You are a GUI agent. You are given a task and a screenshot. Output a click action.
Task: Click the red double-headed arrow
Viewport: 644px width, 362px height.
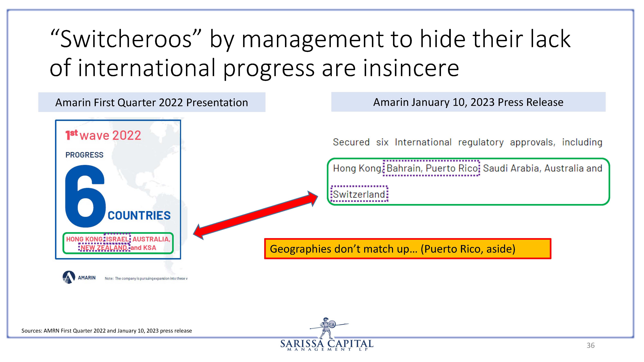(x=255, y=215)
